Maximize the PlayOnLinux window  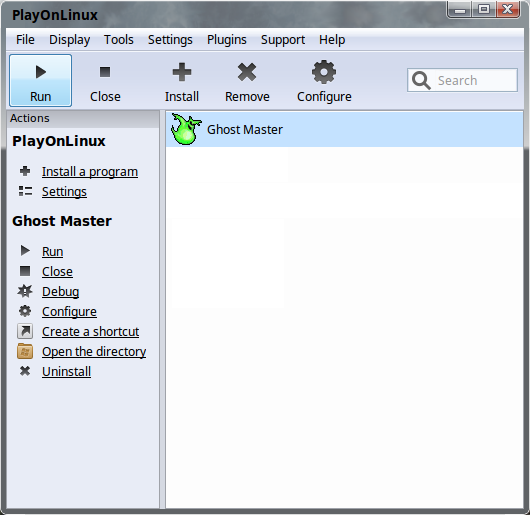484,9
